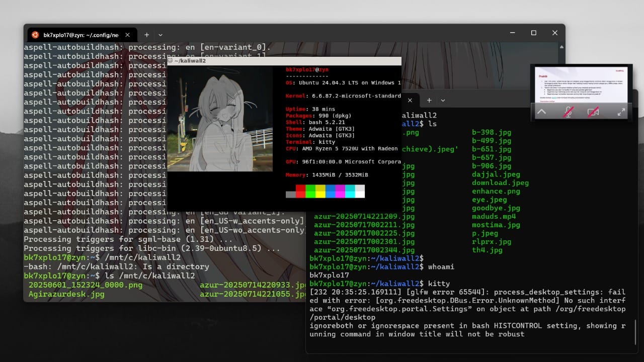
Task: Select the bk7xplo17@zyn tab in back terminal
Action: pyautogui.click(x=81, y=35)
